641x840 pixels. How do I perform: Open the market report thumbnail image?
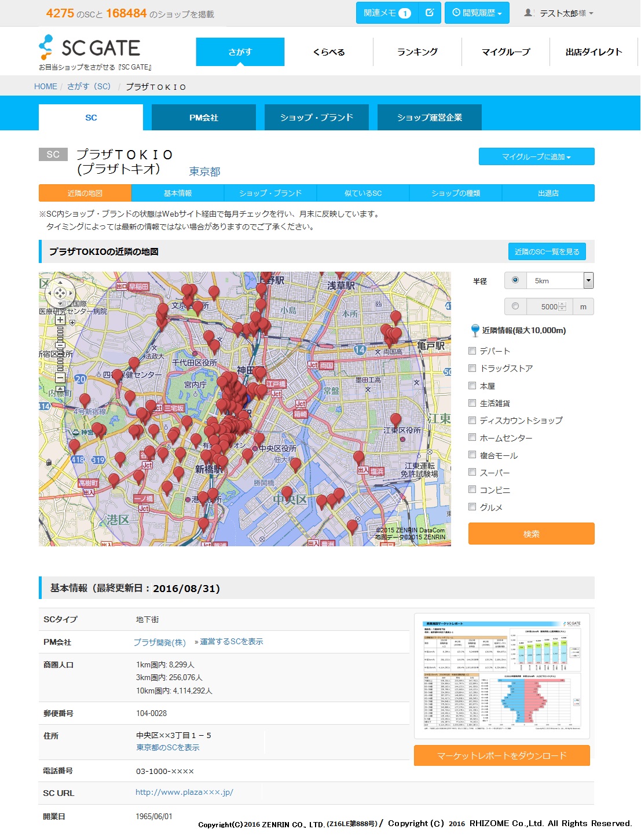pyautogui.click(x=502, y=676)
